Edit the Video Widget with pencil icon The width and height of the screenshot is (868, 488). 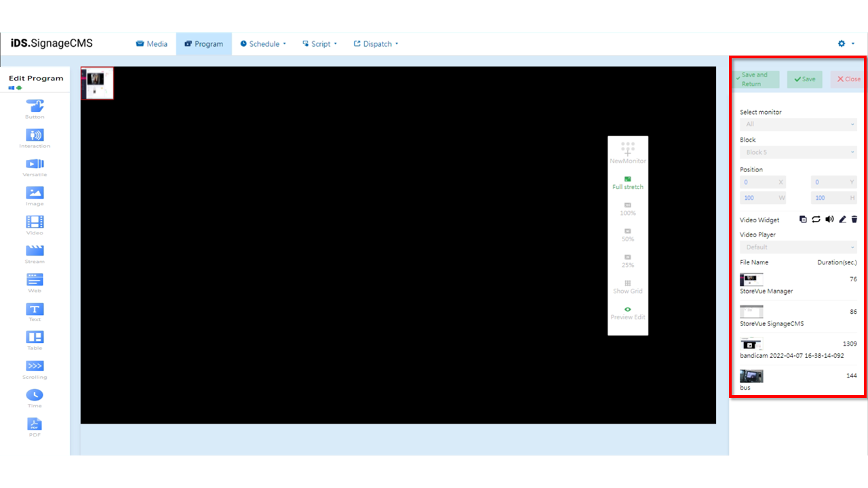(842, 219)
